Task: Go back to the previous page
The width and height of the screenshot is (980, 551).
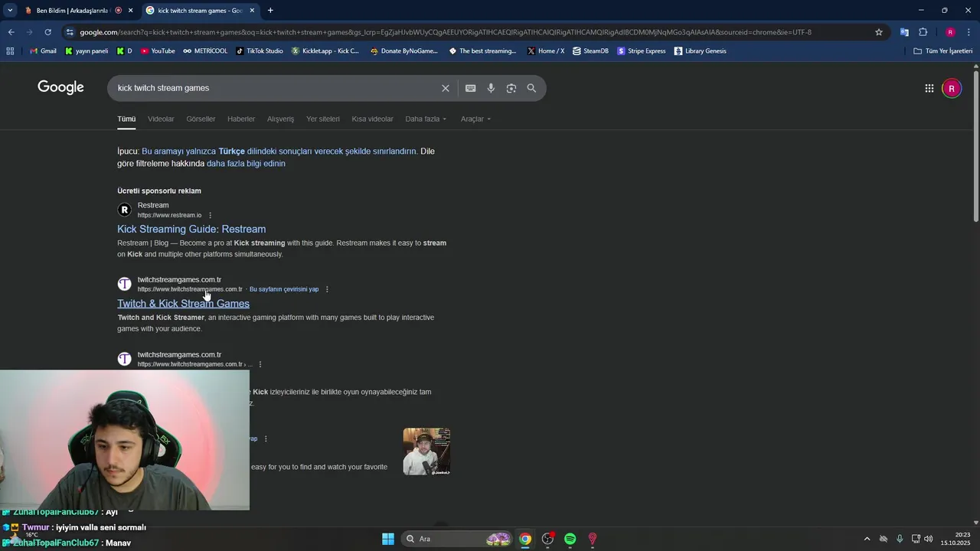Action: click(11, 32)
